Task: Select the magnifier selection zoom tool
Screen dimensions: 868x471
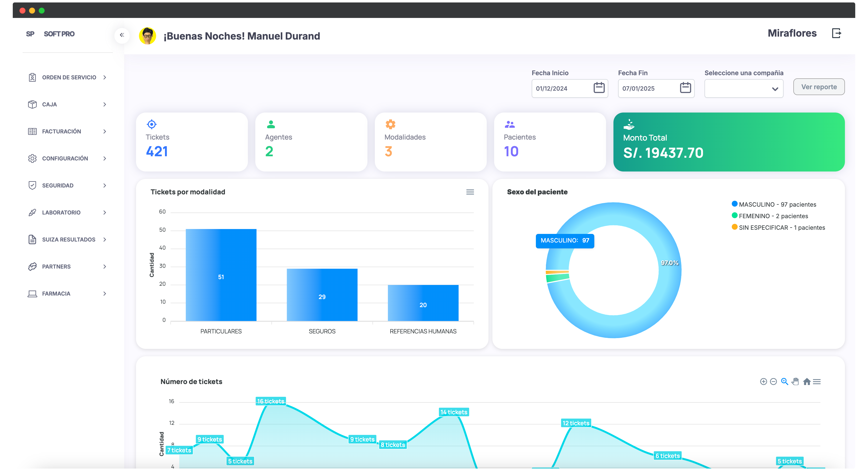Action: (785, 381)
